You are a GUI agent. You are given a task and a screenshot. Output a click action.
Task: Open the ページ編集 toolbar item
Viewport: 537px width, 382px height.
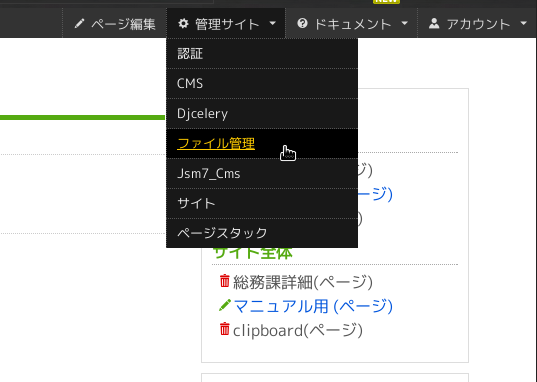(x=115, y=23)
